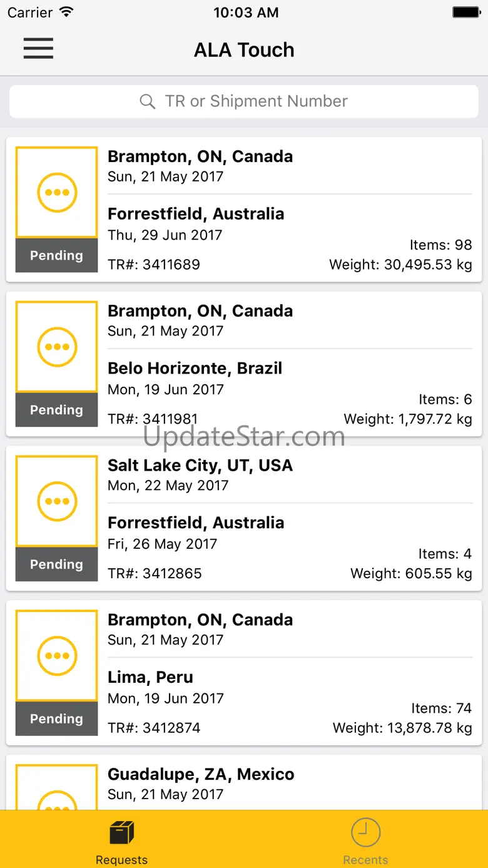Open the Salt Lake City, UT, USA request

[244, 519]
